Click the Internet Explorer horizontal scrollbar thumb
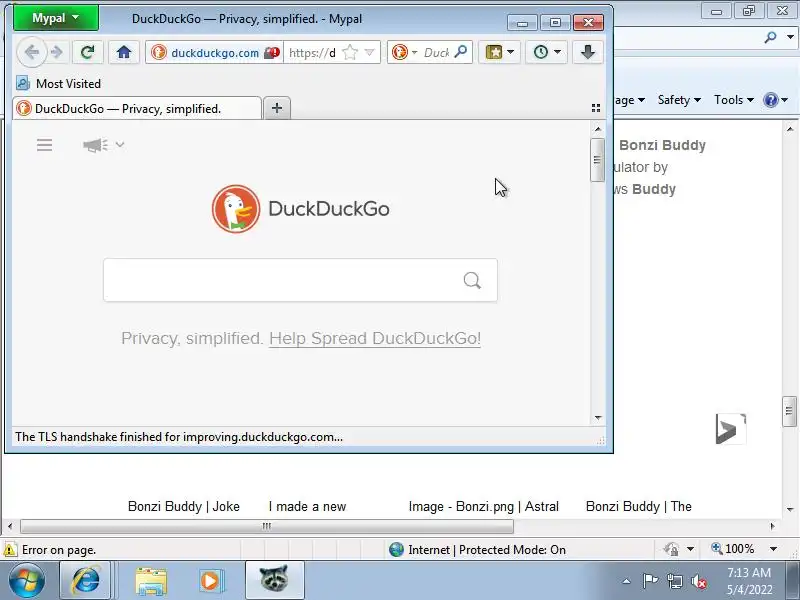Viewport: 800px width, 600px height. (267, 526)
